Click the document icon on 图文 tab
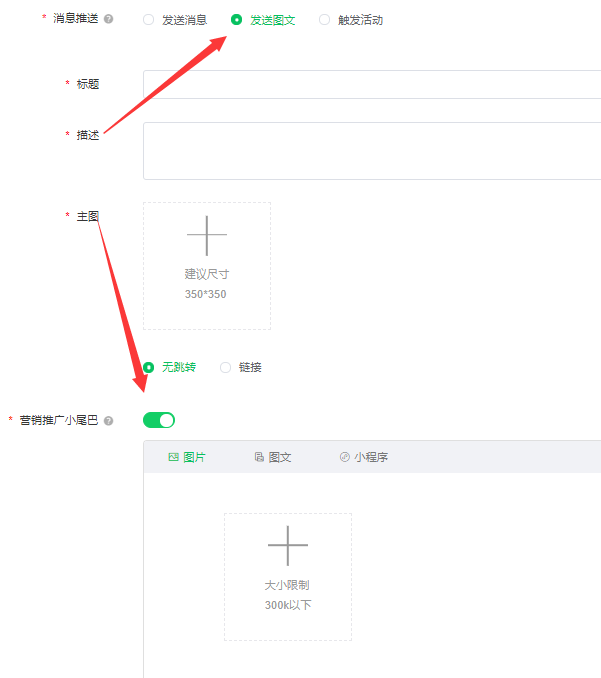The image size is (601, 678). click(259, 457)
